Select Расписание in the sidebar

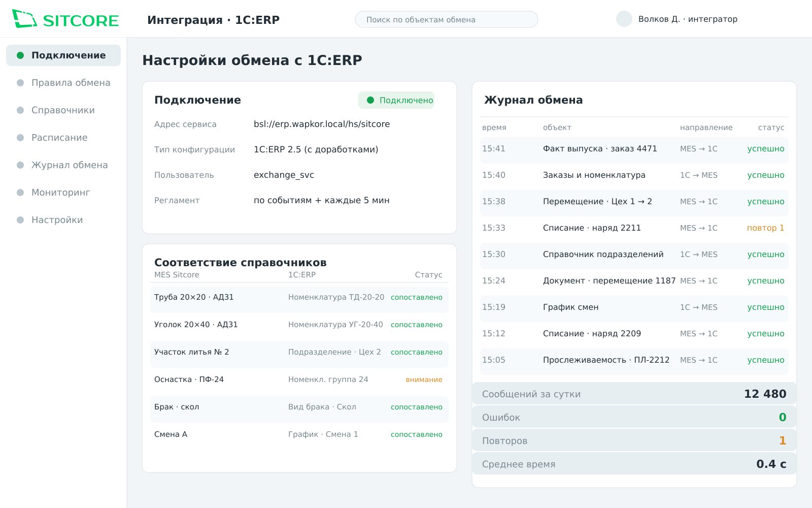point(63,138)
